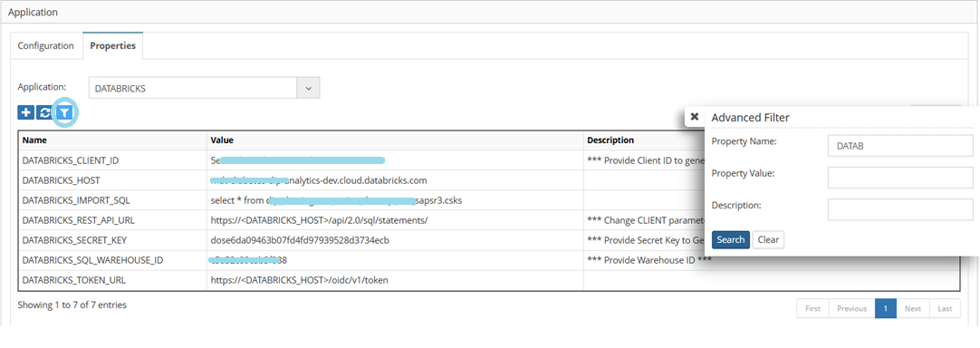The image size is (980, 348).
Task: Add a new property with the plus icon
Action: [x=26, y=112]
